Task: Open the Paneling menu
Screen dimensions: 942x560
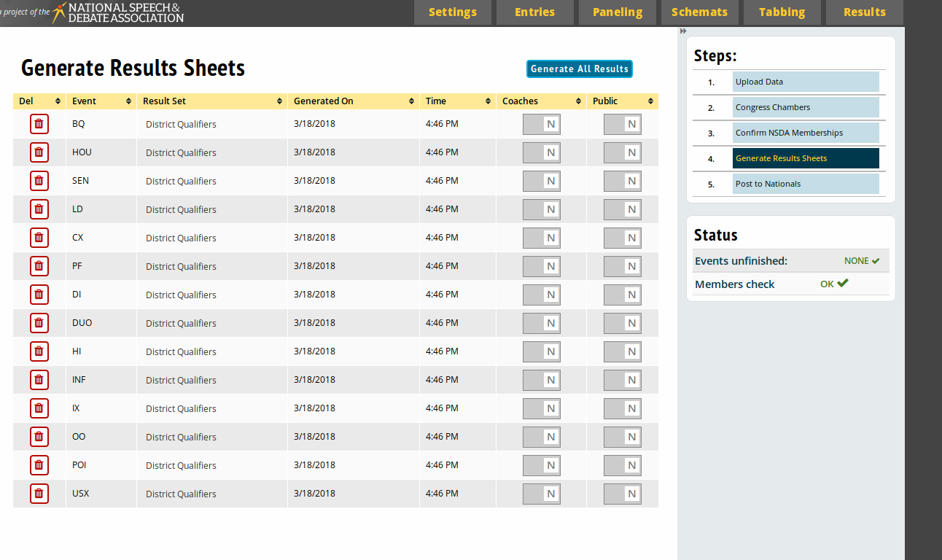Action: pyautogui.click(x=618, y=12)
